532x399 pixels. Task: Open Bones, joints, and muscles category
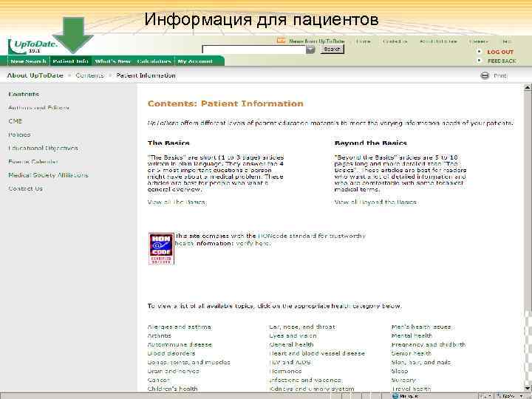pyautogui.click(x=188, y=362)
